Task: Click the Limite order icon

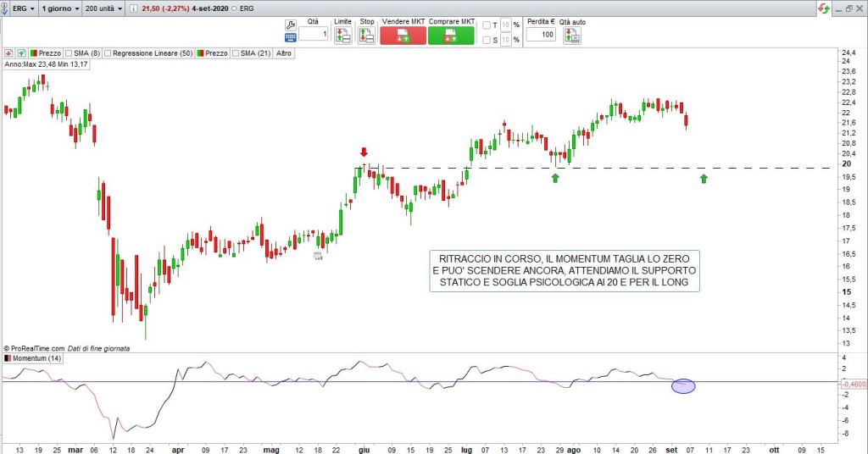Action: click(x=342, y=36)
